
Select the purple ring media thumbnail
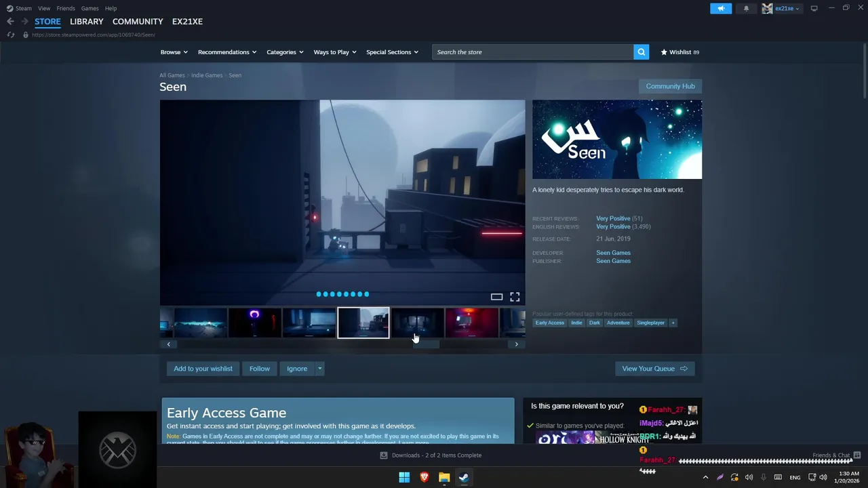click(255, 323)
